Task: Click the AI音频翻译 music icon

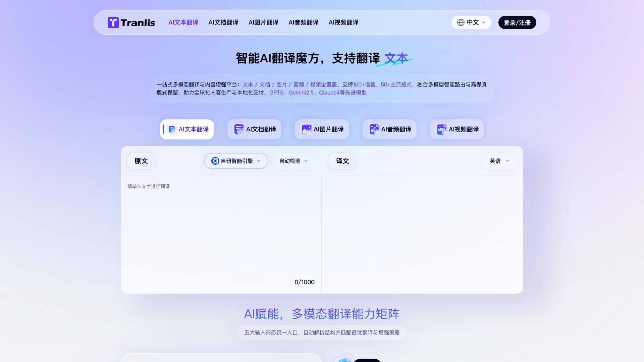Action: coord(374,129)
